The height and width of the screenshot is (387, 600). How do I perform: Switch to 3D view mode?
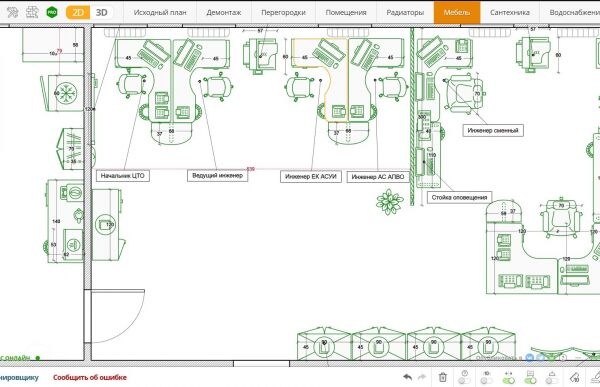[101, 12]
